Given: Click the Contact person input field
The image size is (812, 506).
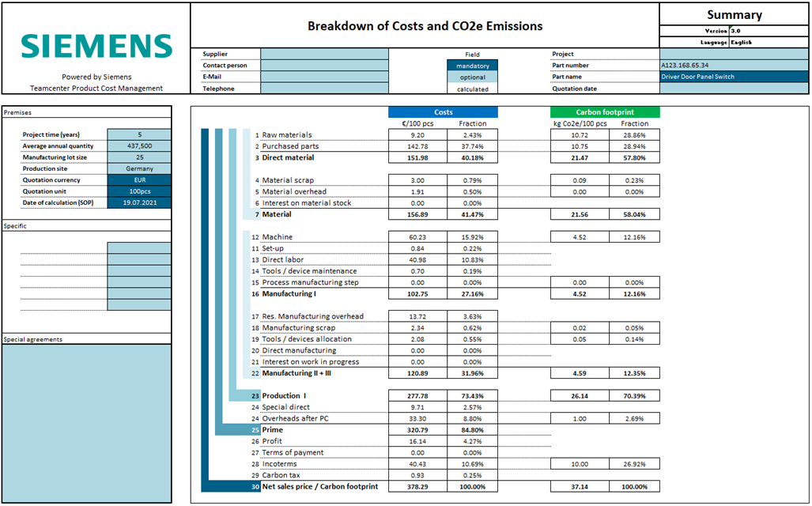Looking at the screenshot, I should 324,66.
